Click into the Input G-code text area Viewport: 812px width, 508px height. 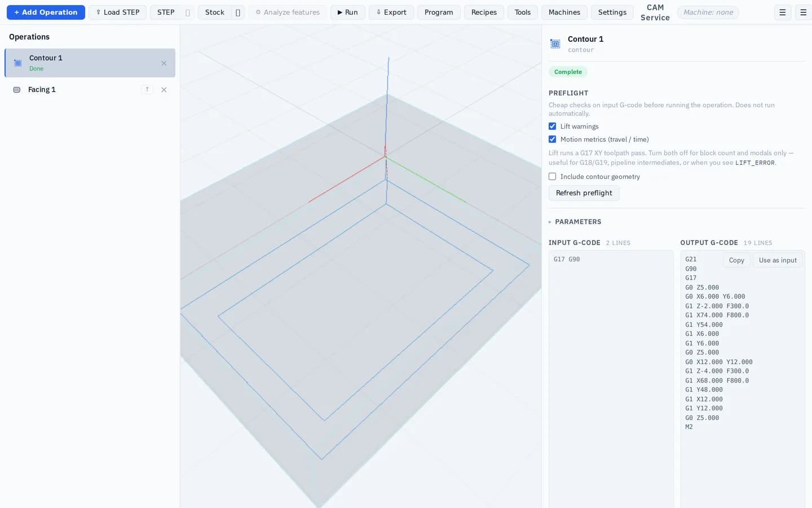tap(611, 379)
